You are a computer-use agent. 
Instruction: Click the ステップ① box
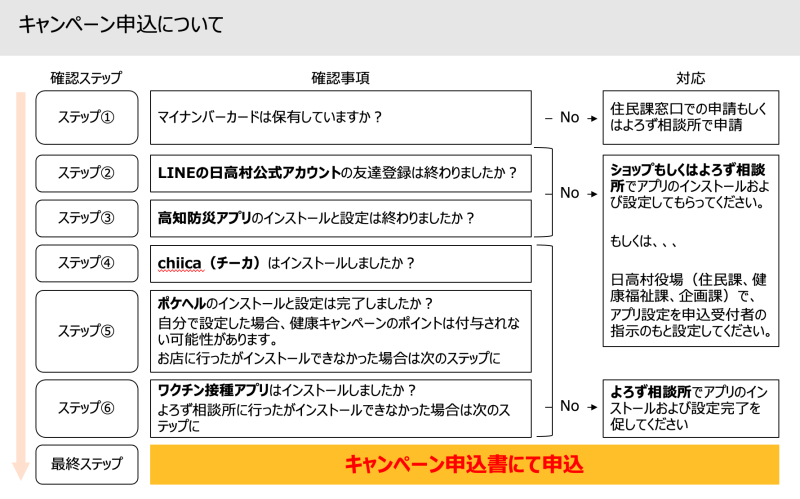click(86, 117)
